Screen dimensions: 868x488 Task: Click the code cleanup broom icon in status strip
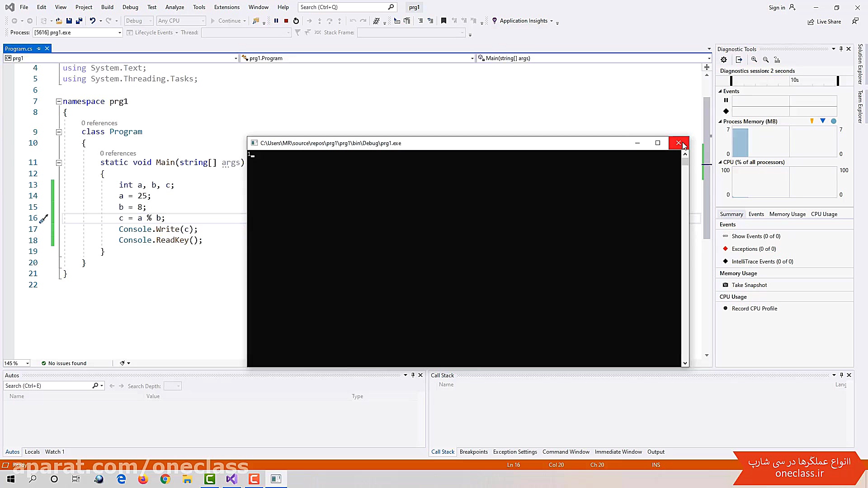(122, 363)
